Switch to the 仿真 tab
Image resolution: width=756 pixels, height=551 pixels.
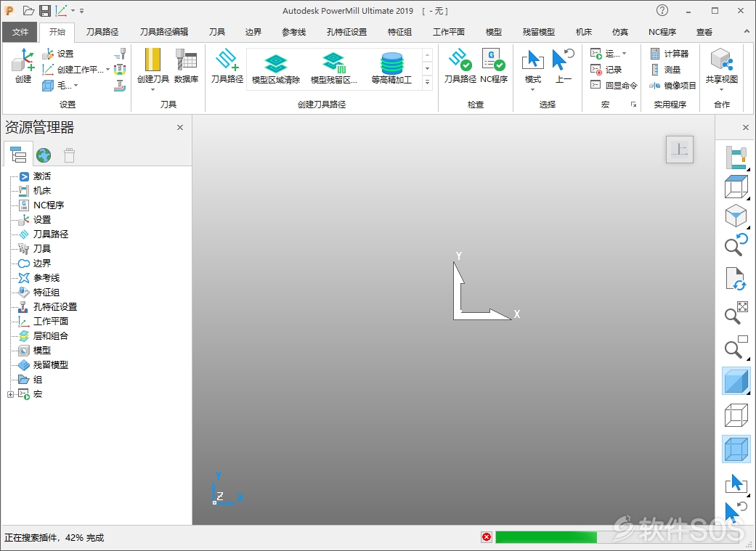620,32
